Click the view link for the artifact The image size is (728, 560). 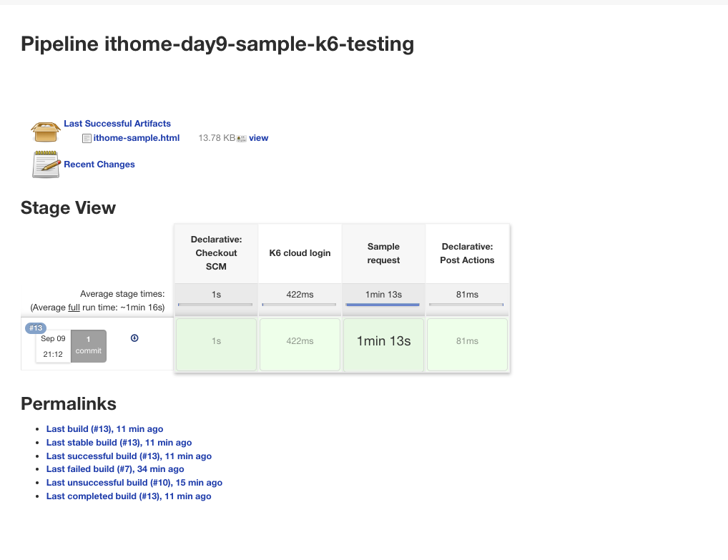tap(259, 138)
